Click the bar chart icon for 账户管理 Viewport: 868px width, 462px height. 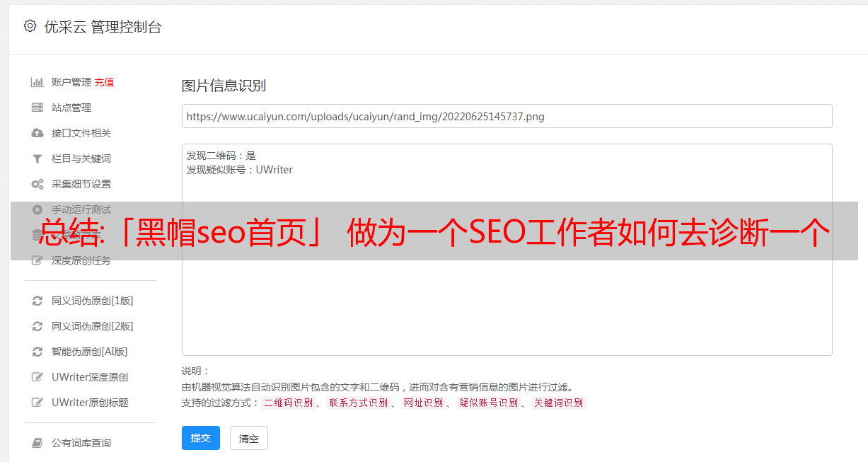click(37, 82)
